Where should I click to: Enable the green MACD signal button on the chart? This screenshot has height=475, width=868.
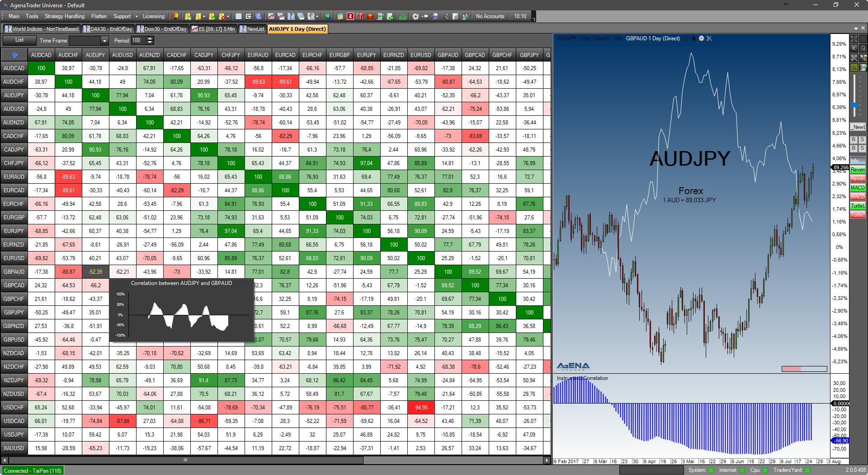coord(857,187)
